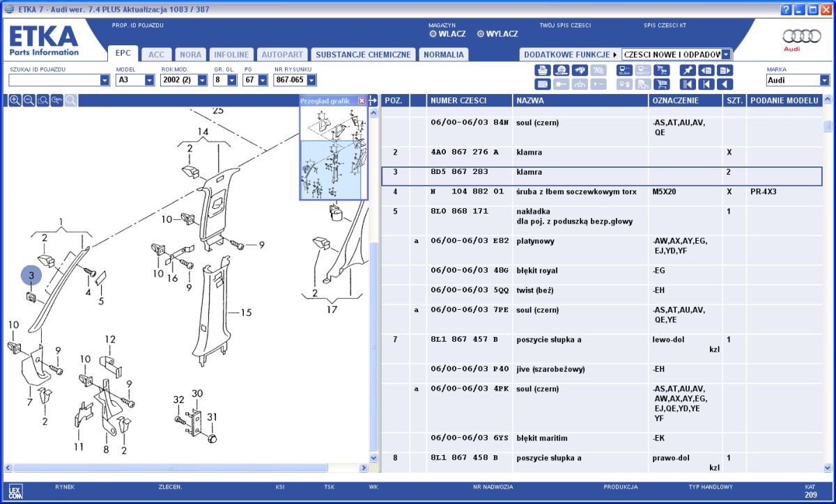Viewport: 836px width, 504px height.
Task: Open the SUBSTANCJE CHEMICZNE tab
Action: coord(363,54)
